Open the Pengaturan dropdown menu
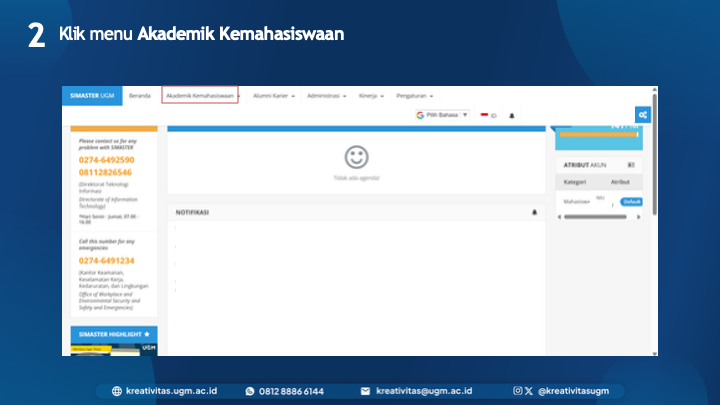This screenshot has height=405, width=720. click(x=420, y=96)
